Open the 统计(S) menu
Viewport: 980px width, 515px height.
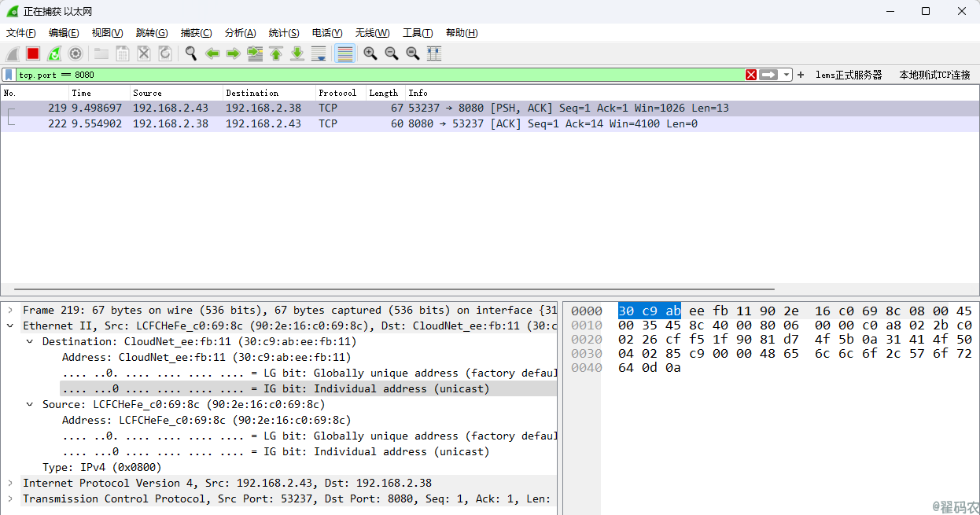coord(284,33)
